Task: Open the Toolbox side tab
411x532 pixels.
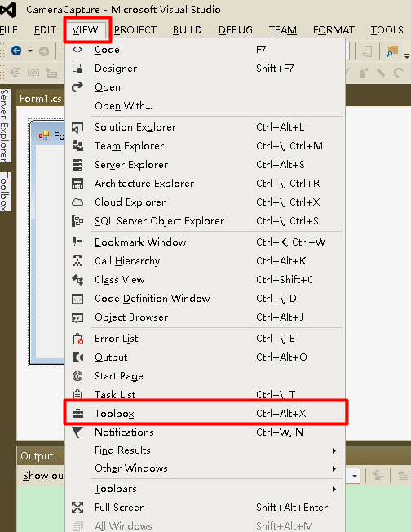Action: 5,192
